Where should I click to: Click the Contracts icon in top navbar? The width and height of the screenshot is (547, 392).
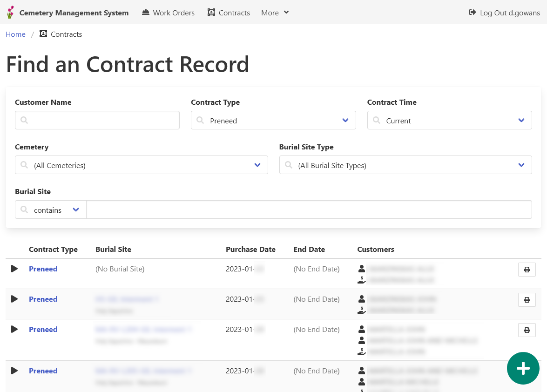[211, 13]
